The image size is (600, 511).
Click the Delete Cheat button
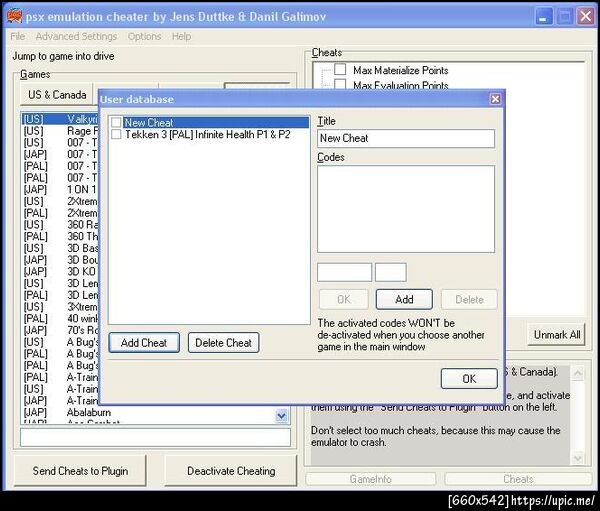pyautogui.click(x=223, y=343)
